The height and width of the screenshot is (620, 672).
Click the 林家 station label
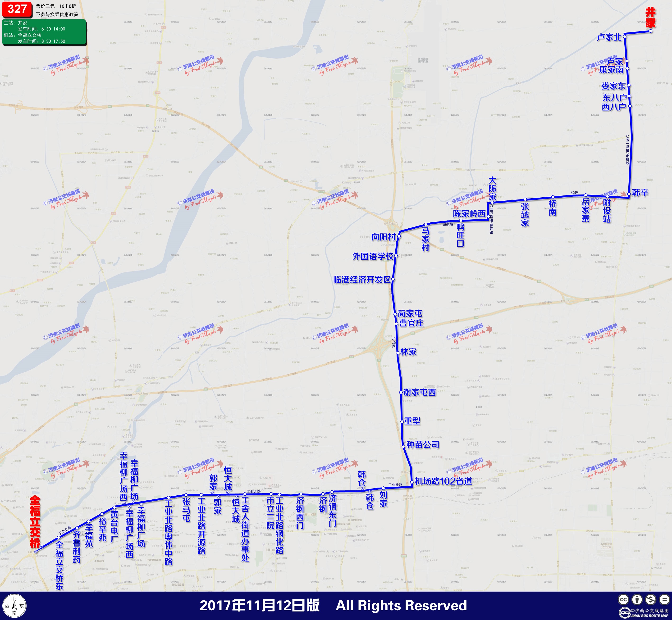coord(408,352)
